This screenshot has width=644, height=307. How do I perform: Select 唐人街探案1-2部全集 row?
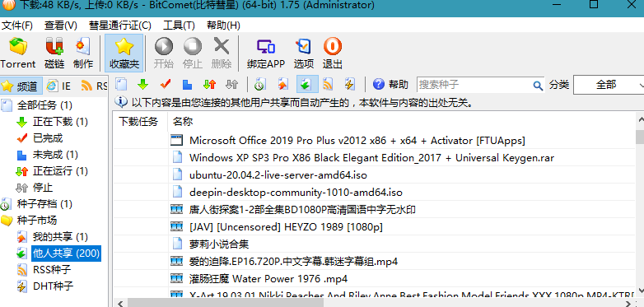pos(374,210)
